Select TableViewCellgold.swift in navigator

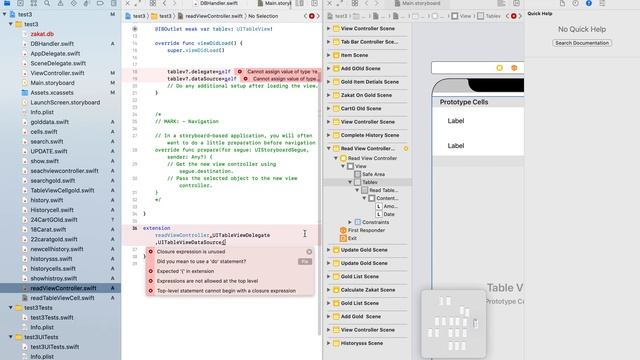tap(62, 191)
